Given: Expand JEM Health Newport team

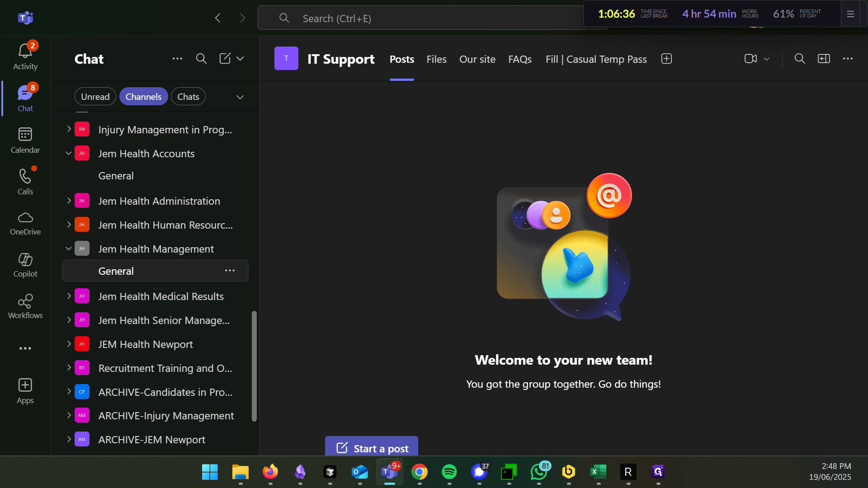Looking at the screenshot, I should click(x=69, y=344).
